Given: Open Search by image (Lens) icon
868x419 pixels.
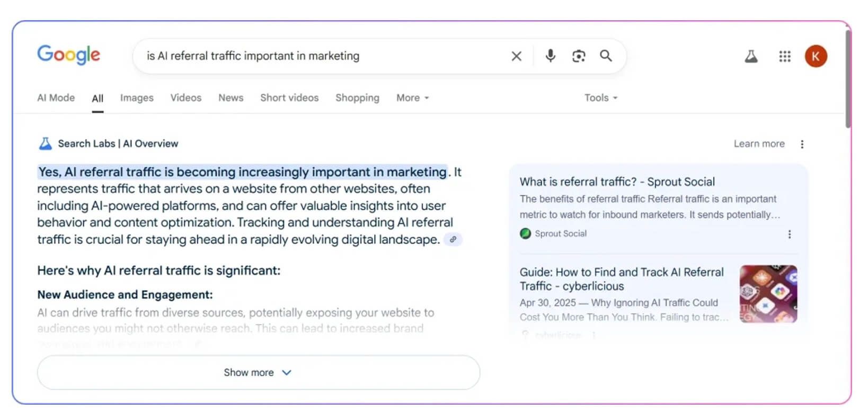Looking at the screenshot, I should [x=579, y=56].
